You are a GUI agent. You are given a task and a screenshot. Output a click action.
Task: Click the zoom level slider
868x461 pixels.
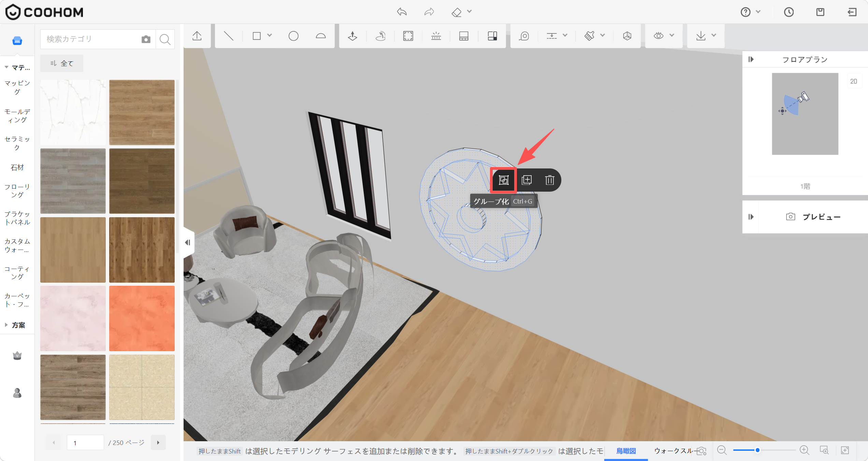764,450
